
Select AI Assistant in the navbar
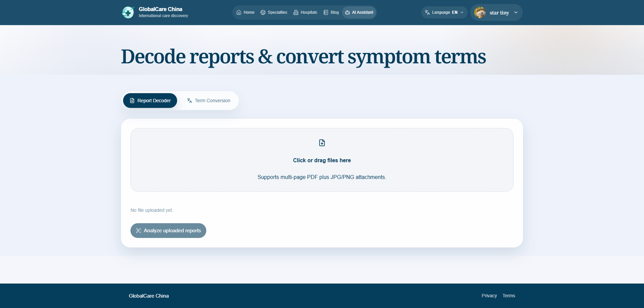359,12
